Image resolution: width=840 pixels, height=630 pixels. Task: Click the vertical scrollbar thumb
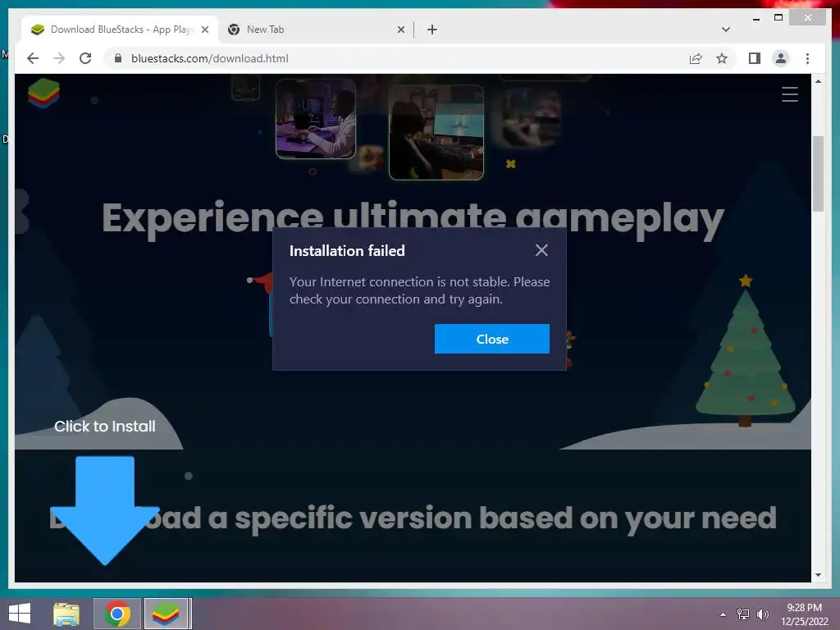click(818, 174)
